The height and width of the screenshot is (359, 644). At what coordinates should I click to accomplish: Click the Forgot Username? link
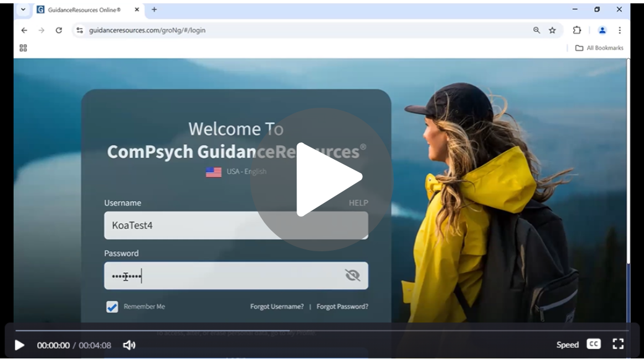(277, 306)
